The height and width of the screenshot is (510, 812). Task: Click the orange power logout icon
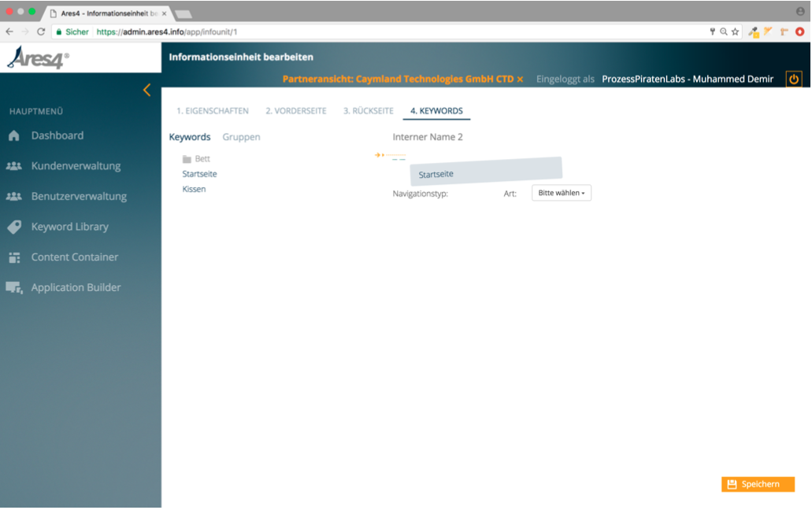(x=793, y=79)
